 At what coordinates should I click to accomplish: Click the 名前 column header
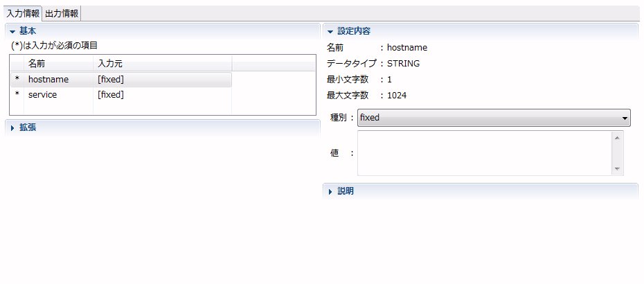pos(37,64)
